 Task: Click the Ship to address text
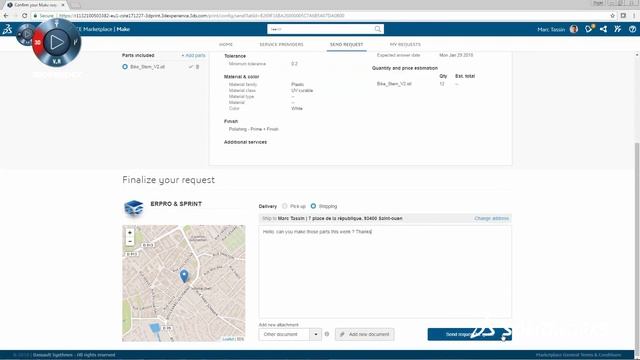pos(332,218)
